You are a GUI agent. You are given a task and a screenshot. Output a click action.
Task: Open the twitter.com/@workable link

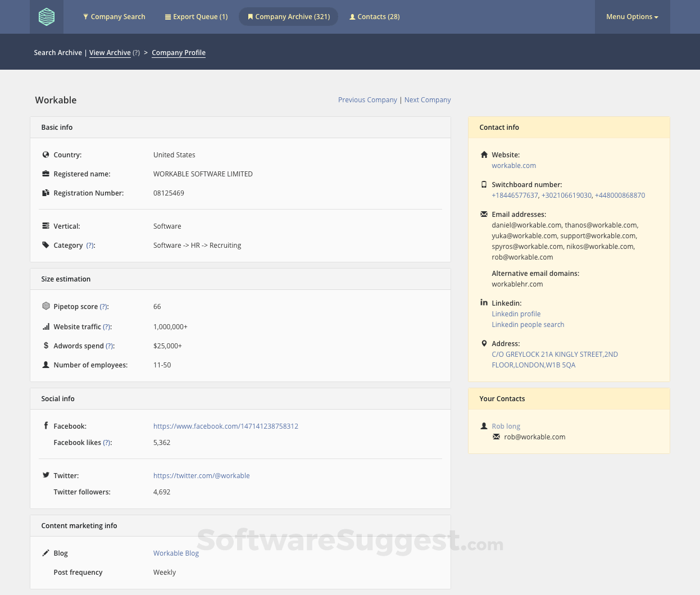click(x=202, y=476)
